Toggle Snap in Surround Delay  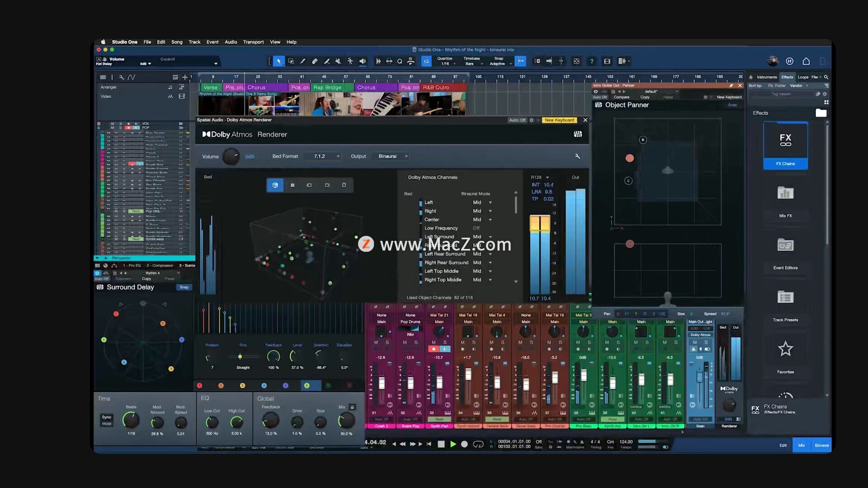184,287
